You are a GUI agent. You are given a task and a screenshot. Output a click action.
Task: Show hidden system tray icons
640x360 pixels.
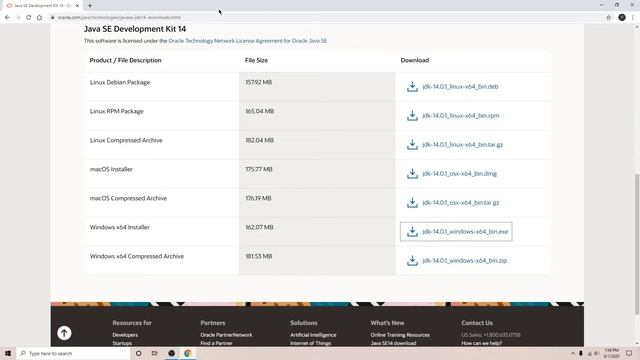(x=573, y=353)
